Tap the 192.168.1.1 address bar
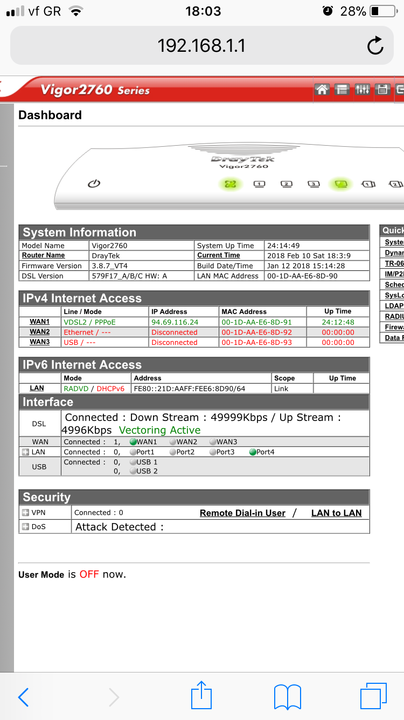Viewport: 404px width, 720px height. [x=202, y=45]
